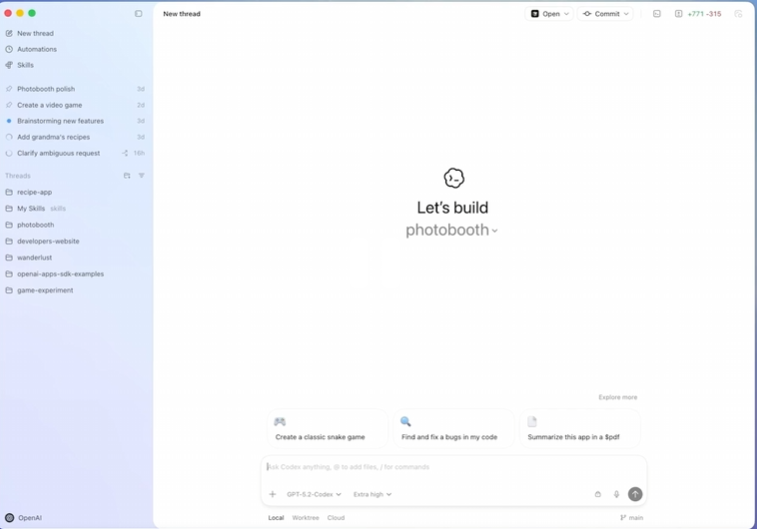Click the send arrow button
This screenshot has width=757, height=529.
click(635, 494)
